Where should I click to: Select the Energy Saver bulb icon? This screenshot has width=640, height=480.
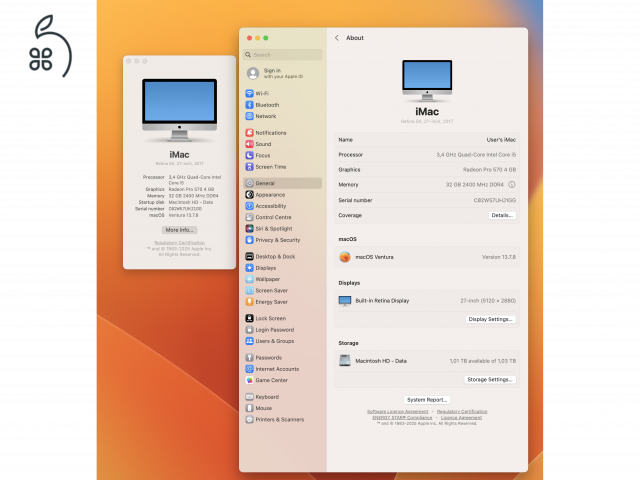pos(249,302)
